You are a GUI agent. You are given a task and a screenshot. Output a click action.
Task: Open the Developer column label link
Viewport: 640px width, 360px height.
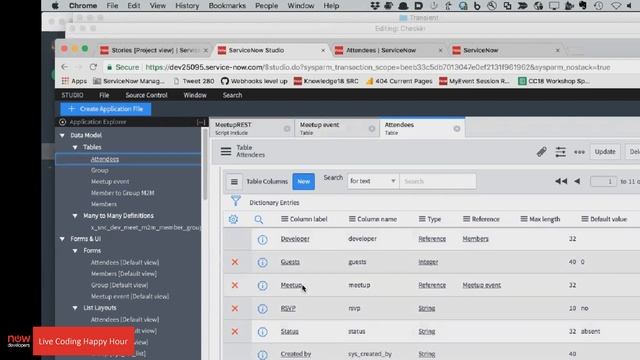[x=295, y=239]
